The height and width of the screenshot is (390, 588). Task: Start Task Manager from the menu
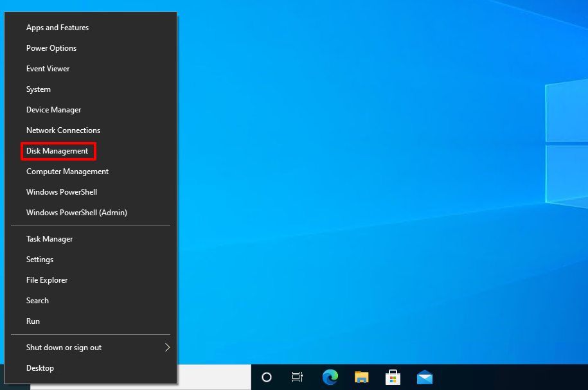click(49, 239)
